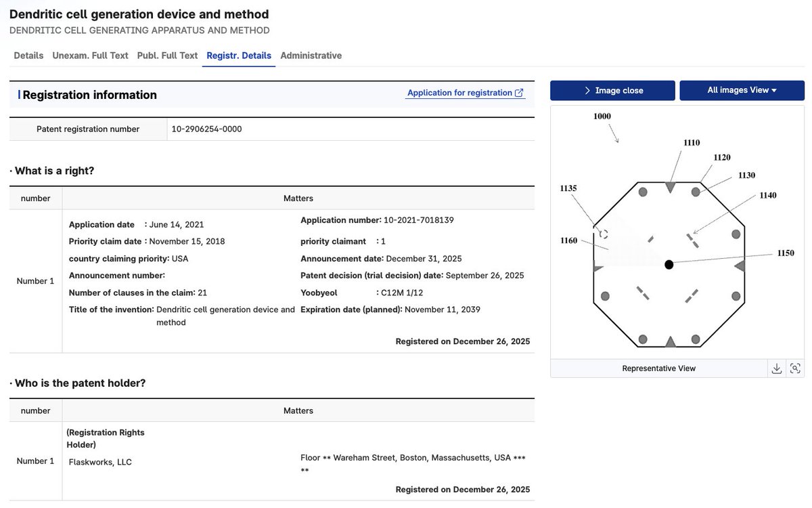Download the representative image
This screenshot has width=812, height=508.
click(777, 368)
